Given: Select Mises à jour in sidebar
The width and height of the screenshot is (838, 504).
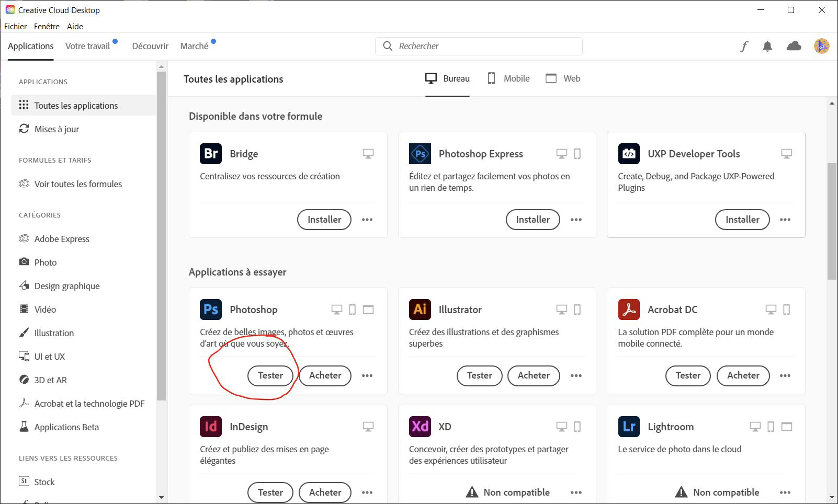Looking at the screenshot, I should (x=56, y=129).
